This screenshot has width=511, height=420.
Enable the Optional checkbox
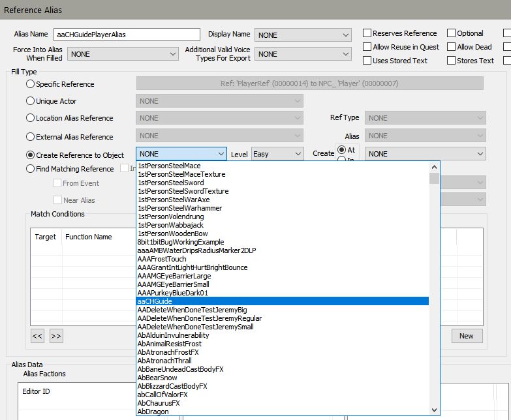[452, 33]
